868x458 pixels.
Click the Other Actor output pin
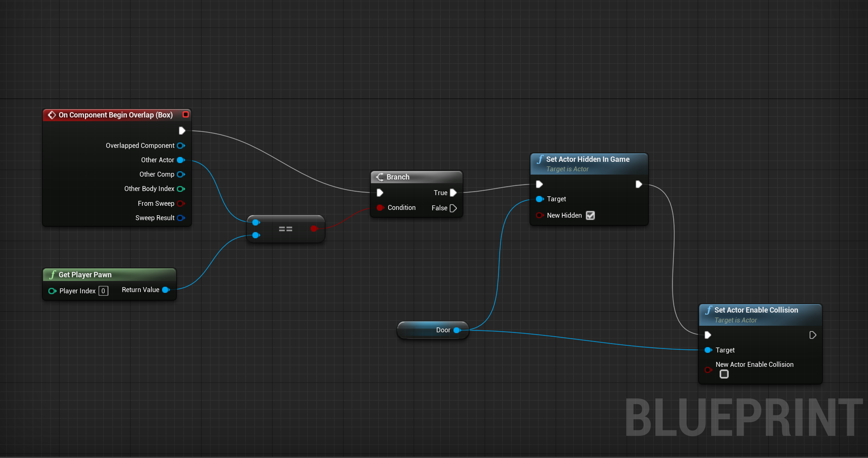tap(181, 160)
